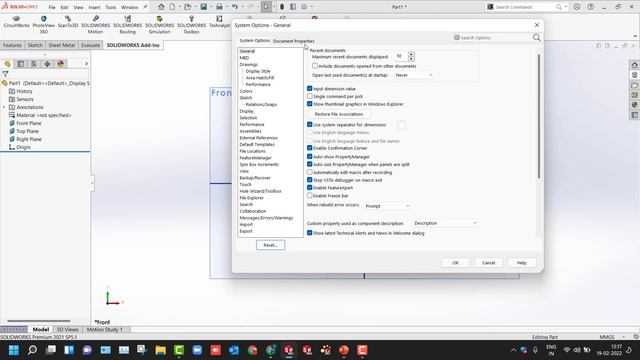Open the Description custom property dropdown
The image size is (640, 360).
(x=444, y=223)
